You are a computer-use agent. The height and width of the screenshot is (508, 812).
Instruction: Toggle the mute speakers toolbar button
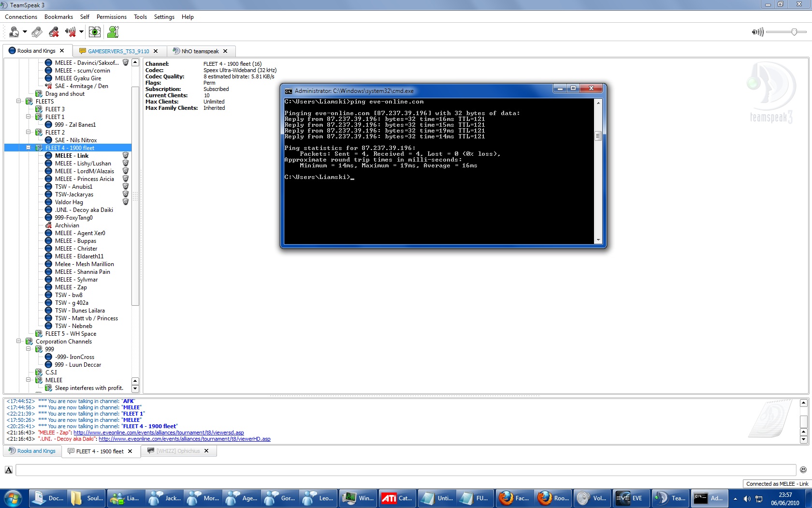pos(71,32)
